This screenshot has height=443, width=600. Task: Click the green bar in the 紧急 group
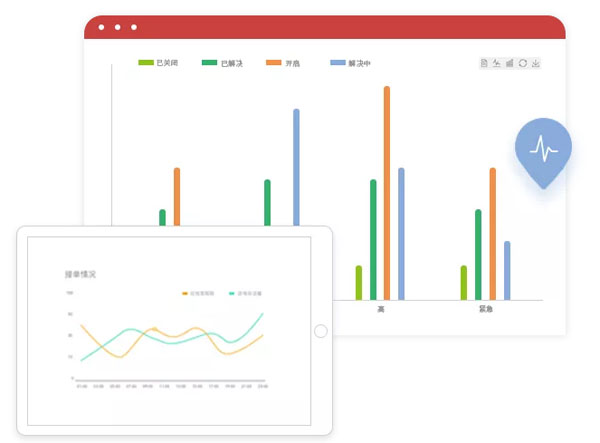click(x=478, y=254)
